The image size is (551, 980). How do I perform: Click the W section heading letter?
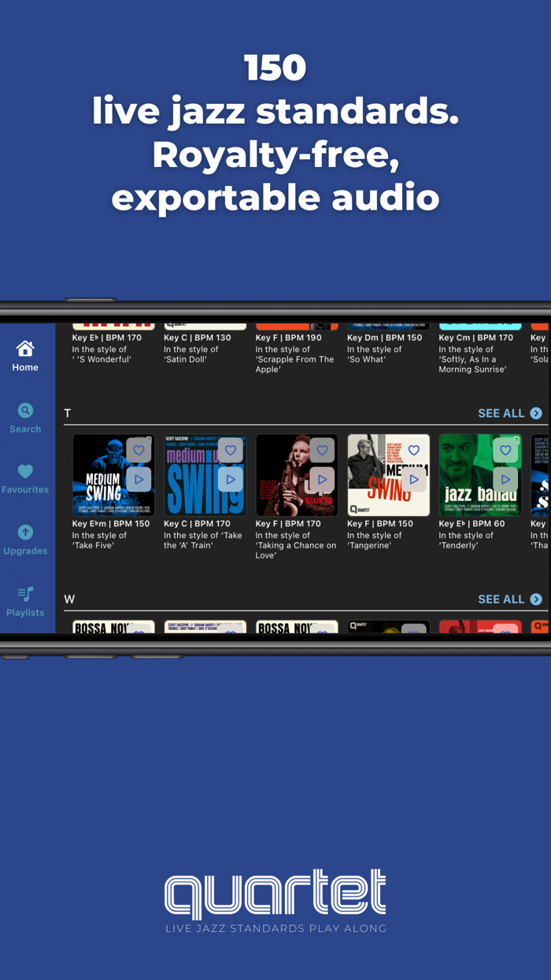(x=69, y=600)
